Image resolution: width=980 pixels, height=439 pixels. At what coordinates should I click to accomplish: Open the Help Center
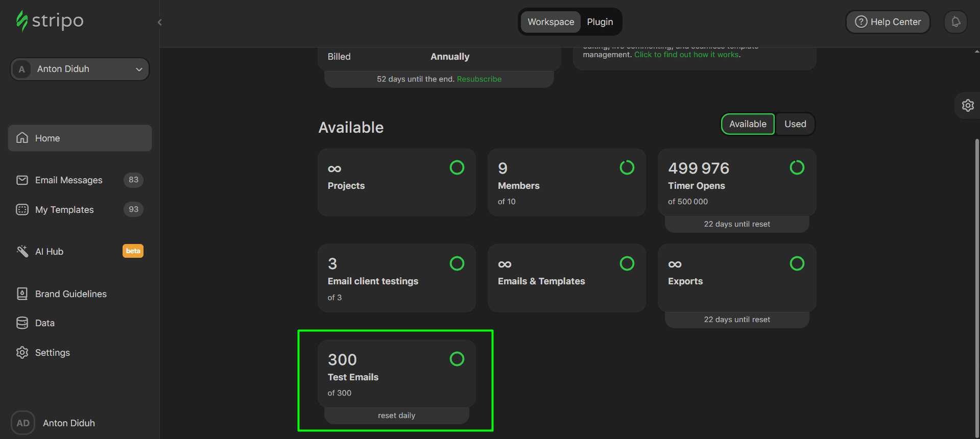[x=888, y=22]
